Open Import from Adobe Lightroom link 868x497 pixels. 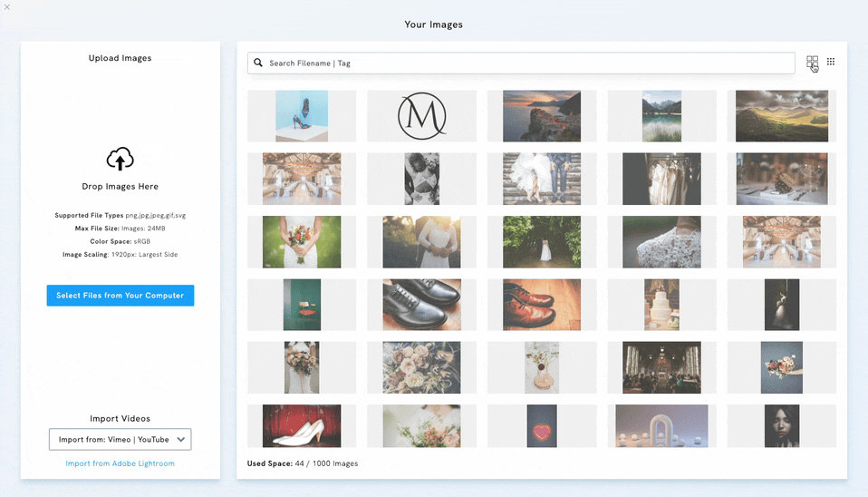pos(120,463)
